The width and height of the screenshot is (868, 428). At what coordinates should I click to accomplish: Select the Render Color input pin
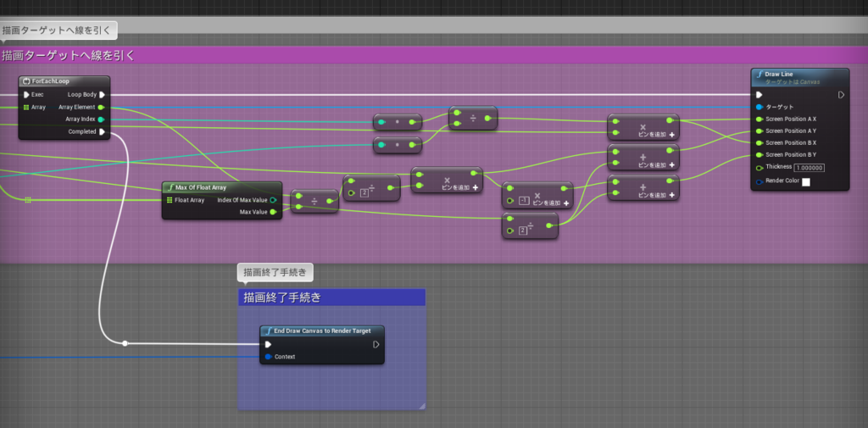[x=759, y=181]
